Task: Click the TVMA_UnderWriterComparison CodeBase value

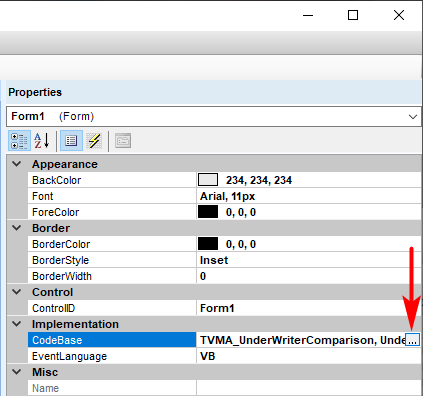Action: pos(301,340)
